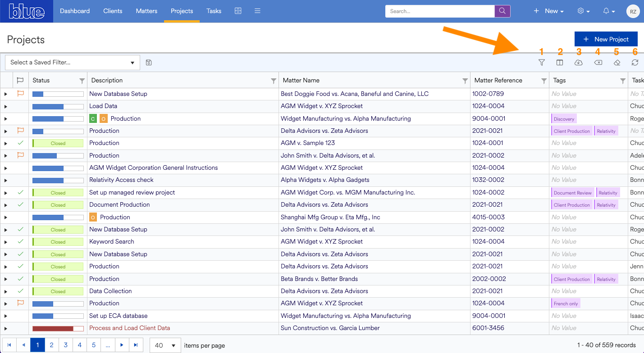The width and height of the screenshot is (644, 353).
Task: Go to the first page arrow
Action: pyautogui.click(x=9, y=345)
